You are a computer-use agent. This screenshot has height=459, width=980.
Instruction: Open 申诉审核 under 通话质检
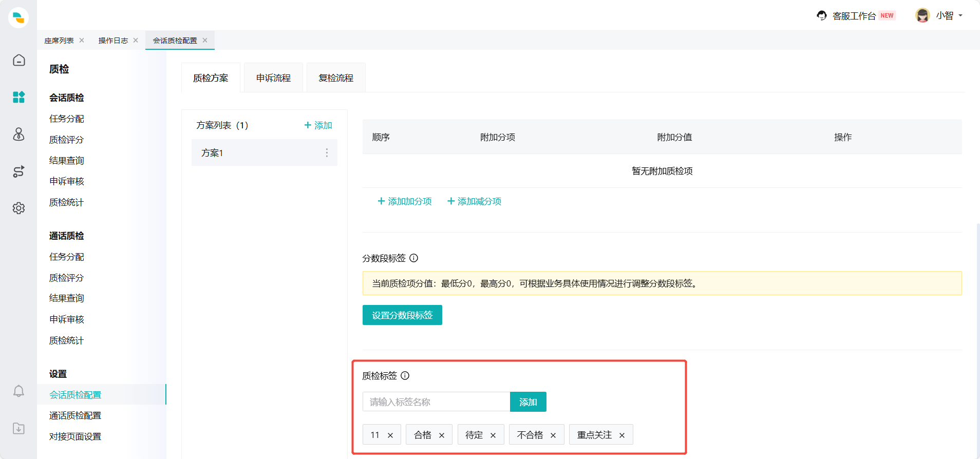(x=67, y=319)
